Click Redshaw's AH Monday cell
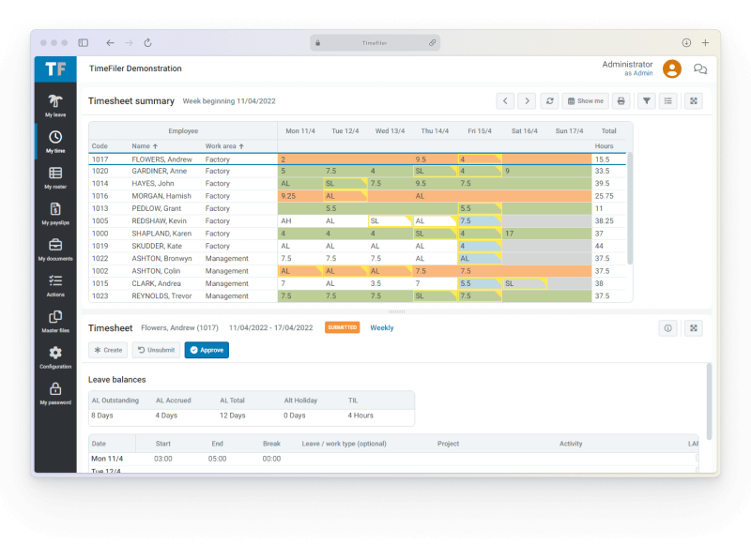The width and height of the screenshot is (751, 560). pos(299,220)
